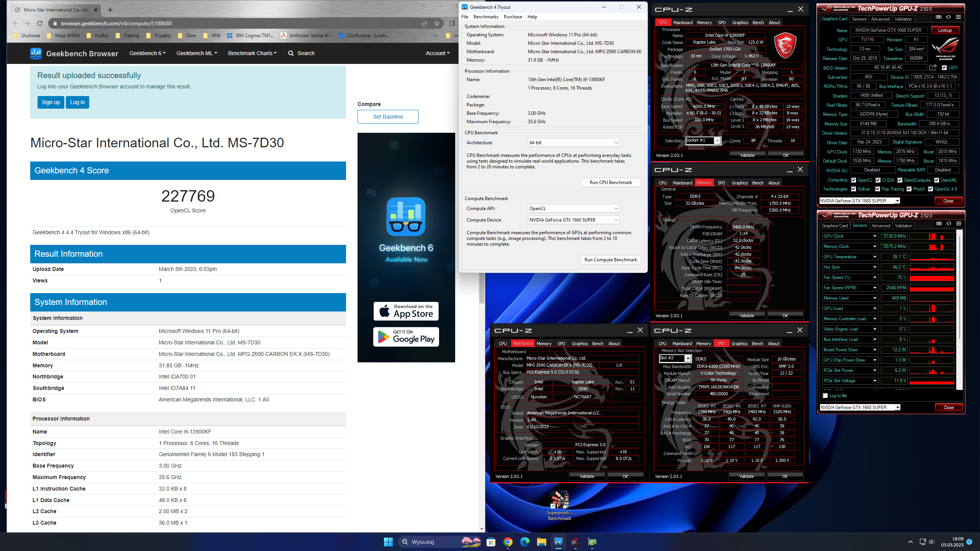
Task: Open the File menu in Geekbench 4 Tryout
Action: [x=465, y=17]
